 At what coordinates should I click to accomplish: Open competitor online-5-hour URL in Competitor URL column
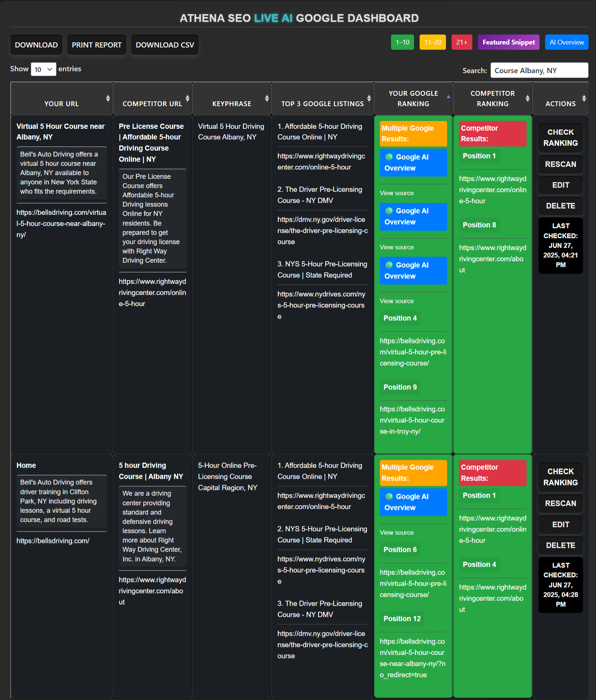pos(152,292)
